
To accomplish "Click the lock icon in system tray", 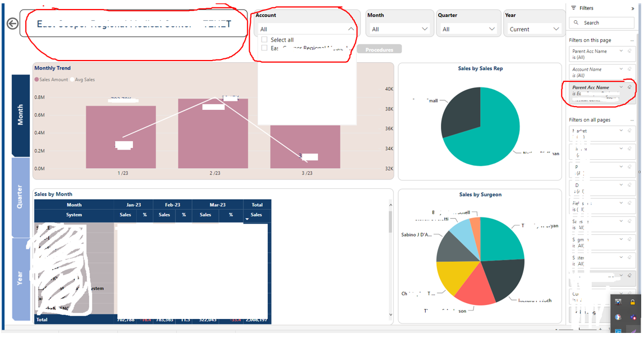I will click(x=633, y=302).
